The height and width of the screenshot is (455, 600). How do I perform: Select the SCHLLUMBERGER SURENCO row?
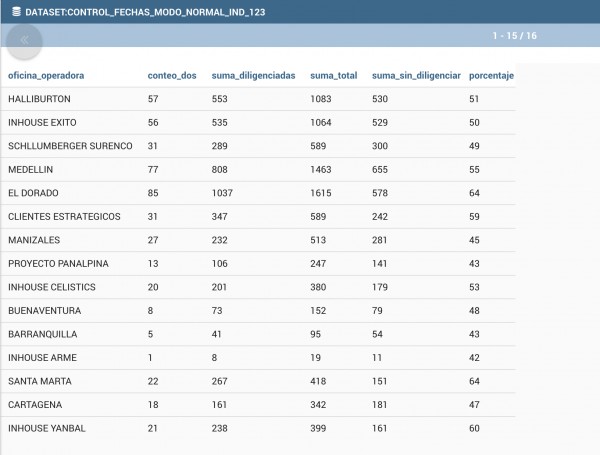point(258,146)
